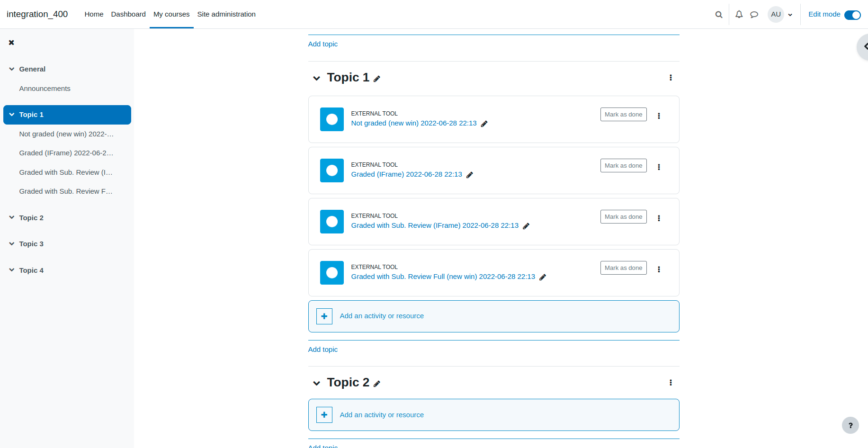Edit the Topic 2 section name pencil
The width and height of the screenshot is (868, 448).
pos(377,384)
